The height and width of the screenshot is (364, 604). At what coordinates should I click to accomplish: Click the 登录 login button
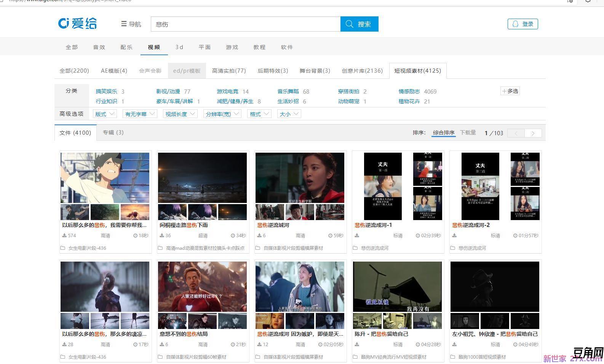coord(523,24)
